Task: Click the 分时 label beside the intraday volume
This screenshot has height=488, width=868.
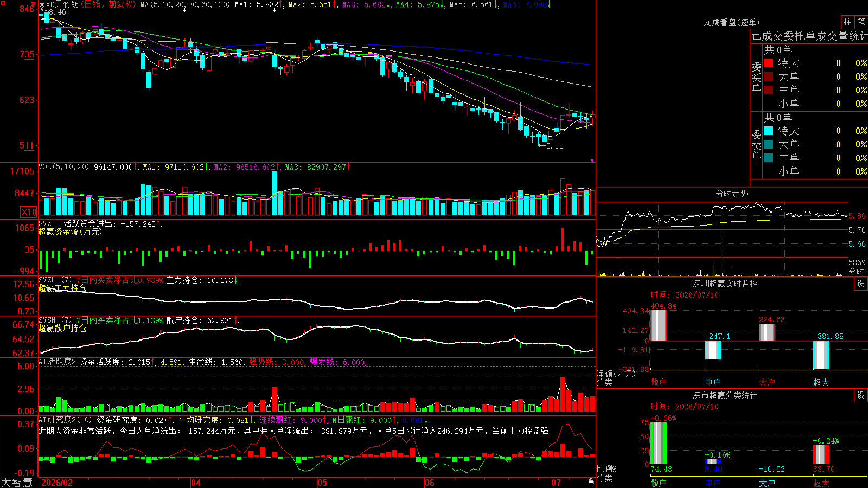Action: coord(857,271)
